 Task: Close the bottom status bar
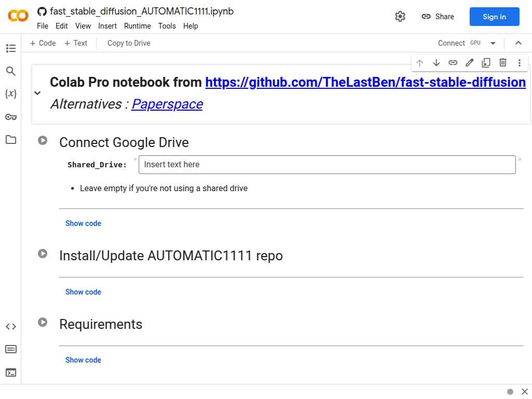click(525, 391)
